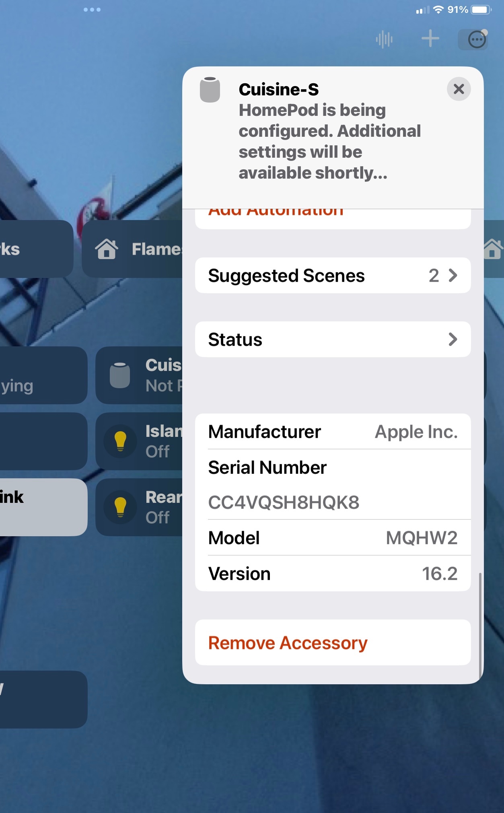The image size is (504, 813).
Task: Tap the HomePod icon in the Cuisine-S header
Action: coord(210,89)
